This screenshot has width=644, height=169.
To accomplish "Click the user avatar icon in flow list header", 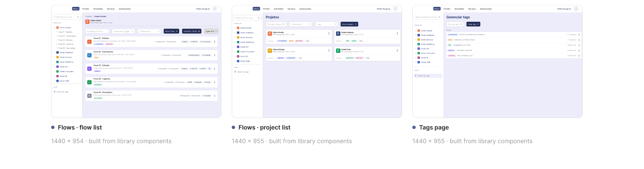I will coord(215,9).
